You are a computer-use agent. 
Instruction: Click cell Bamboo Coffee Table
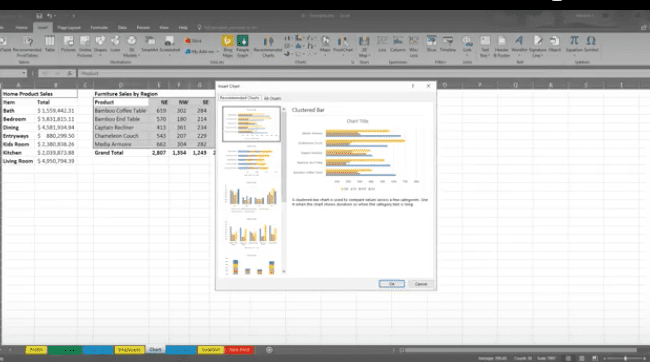pyautogui.click(x=121, y=111)
